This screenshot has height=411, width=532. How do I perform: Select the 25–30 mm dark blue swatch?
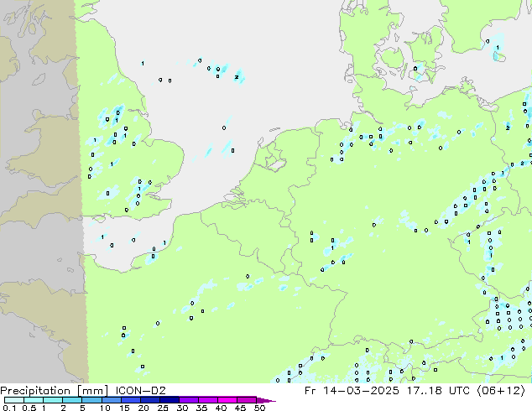[x=170, y=400]
